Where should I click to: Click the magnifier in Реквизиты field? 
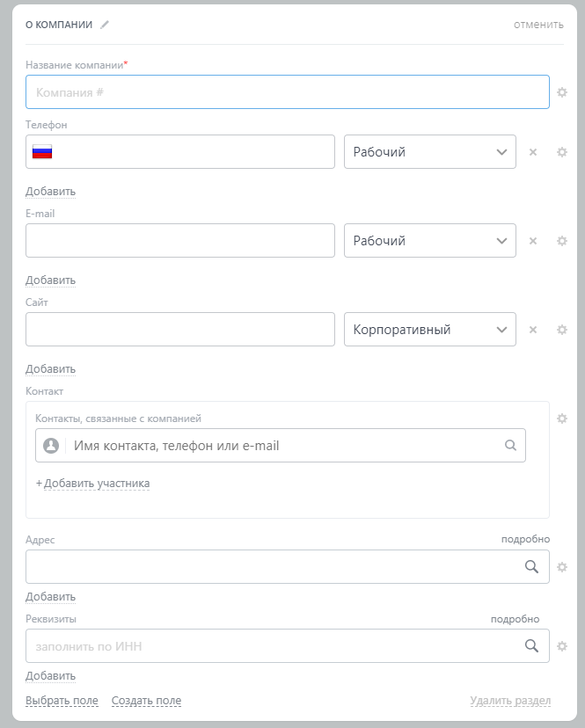531,646
